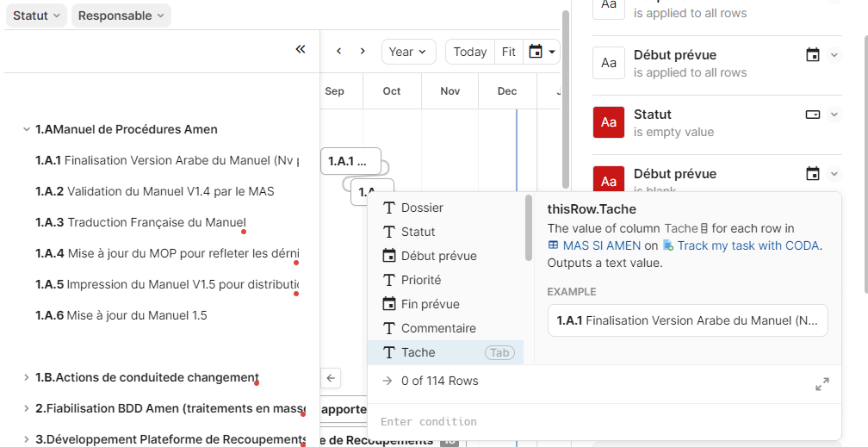
Task: Click date icon on Début prévue all-rows rule
Action: (813, 55)
